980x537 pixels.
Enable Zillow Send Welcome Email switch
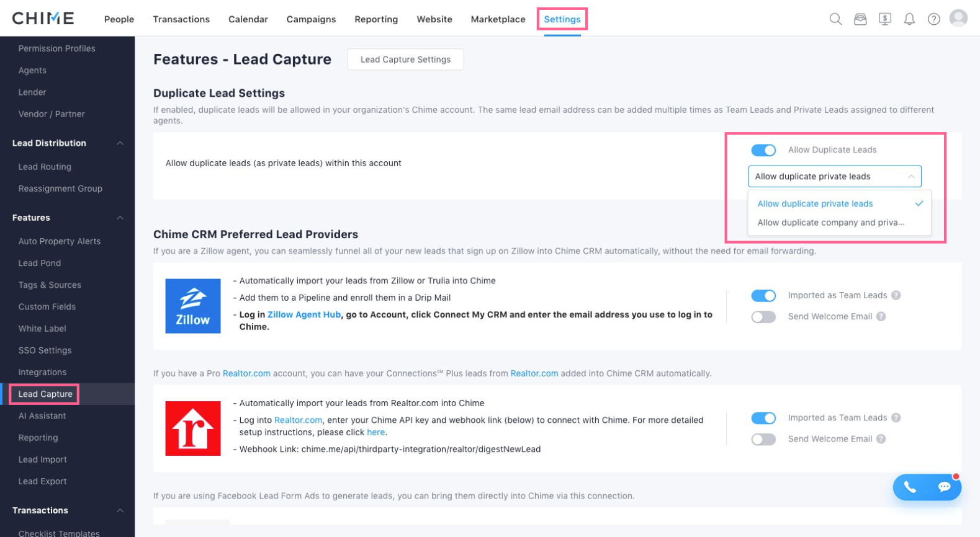(x=763, y=317)
